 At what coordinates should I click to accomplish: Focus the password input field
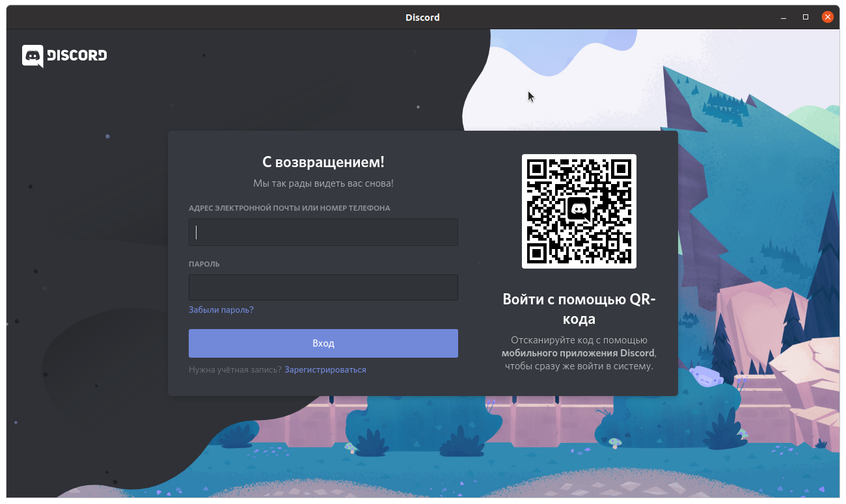323,287
